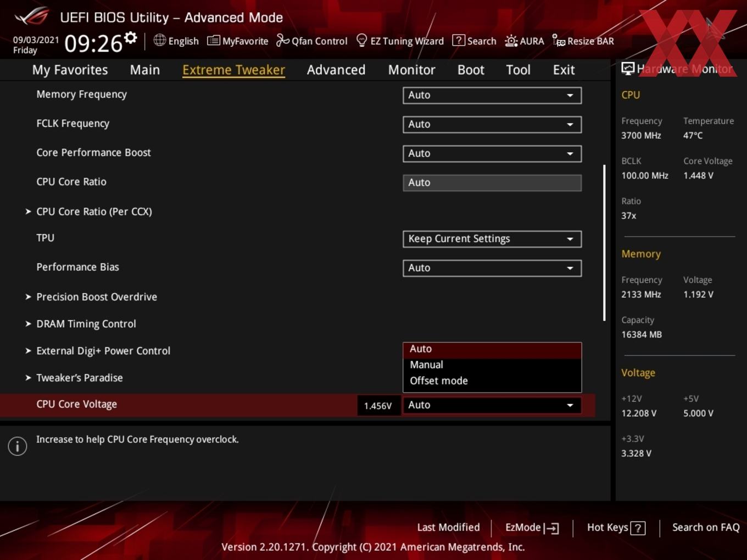This screenshot has height=560, width=747.
Task: Click the info icon in help area
Action: click(x=18, y=446)
